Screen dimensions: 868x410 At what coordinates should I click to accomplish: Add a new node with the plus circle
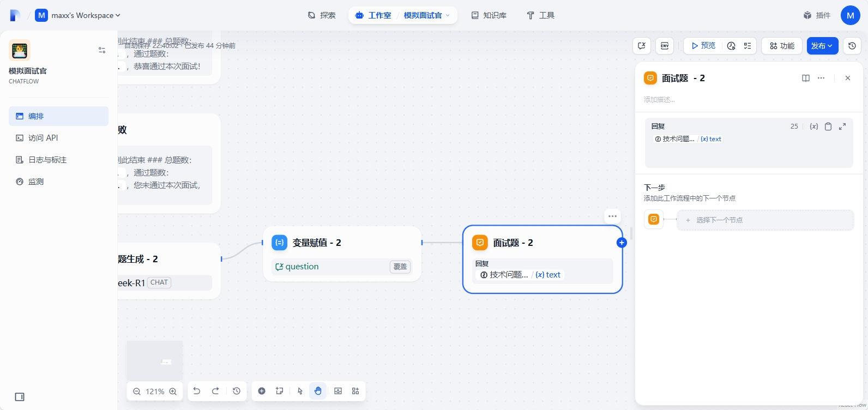(x=262, y=391)
